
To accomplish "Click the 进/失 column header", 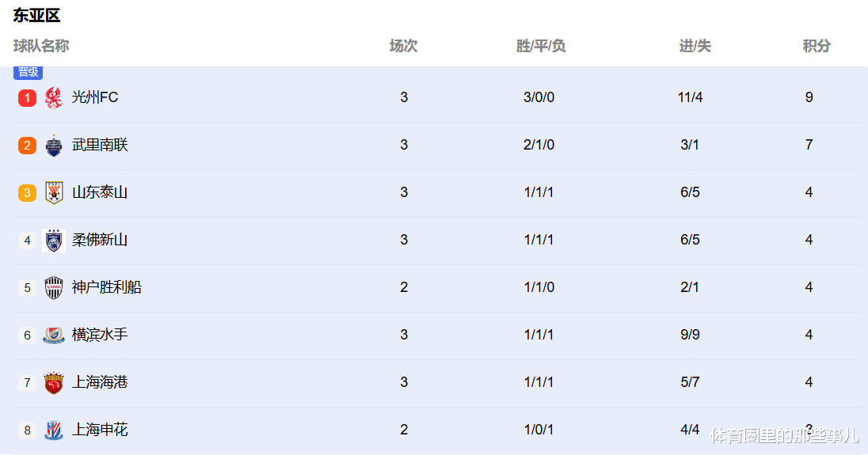I will [695, 46].
